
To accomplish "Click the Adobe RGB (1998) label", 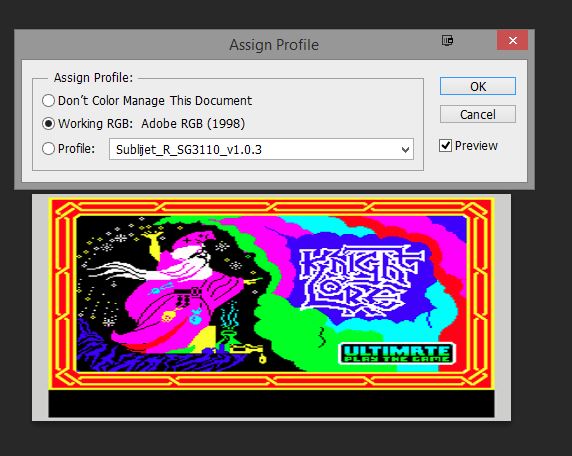I will pyautogui.click(x=193, y=124).
